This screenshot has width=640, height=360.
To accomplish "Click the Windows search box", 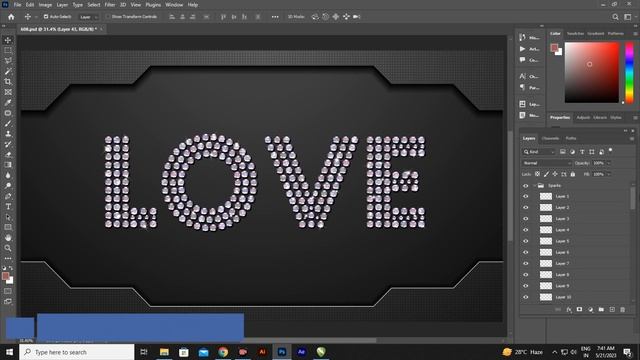I will coord(77,352).
